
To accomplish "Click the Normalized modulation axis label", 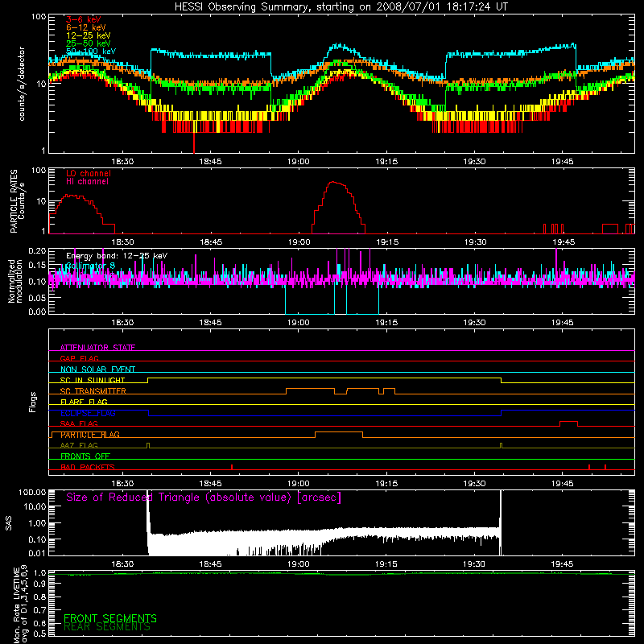I will (17, 281).
